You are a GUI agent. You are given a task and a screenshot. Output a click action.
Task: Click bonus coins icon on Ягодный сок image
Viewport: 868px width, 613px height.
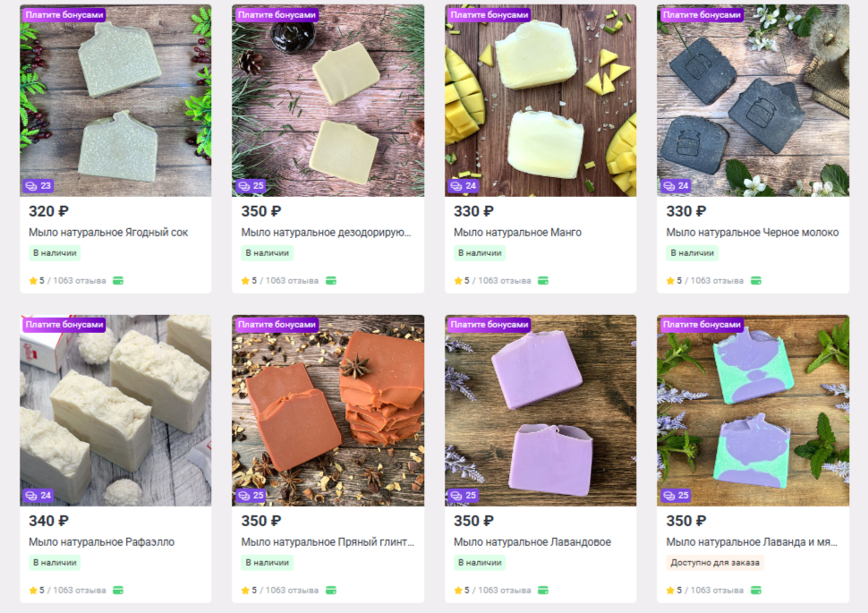(x=31, y=186)
